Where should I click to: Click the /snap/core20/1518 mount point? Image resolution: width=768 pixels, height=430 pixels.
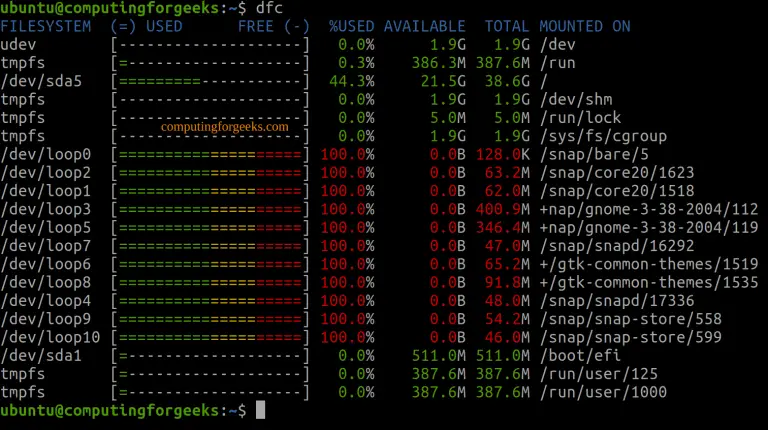coord(617,191)
